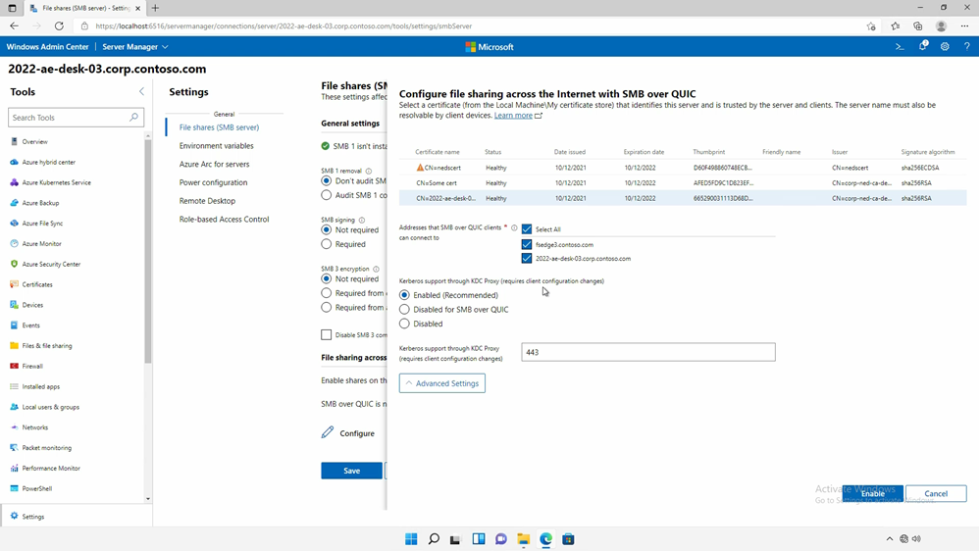
Task: Open Server Manager dropdown in header
Action: 135,47
